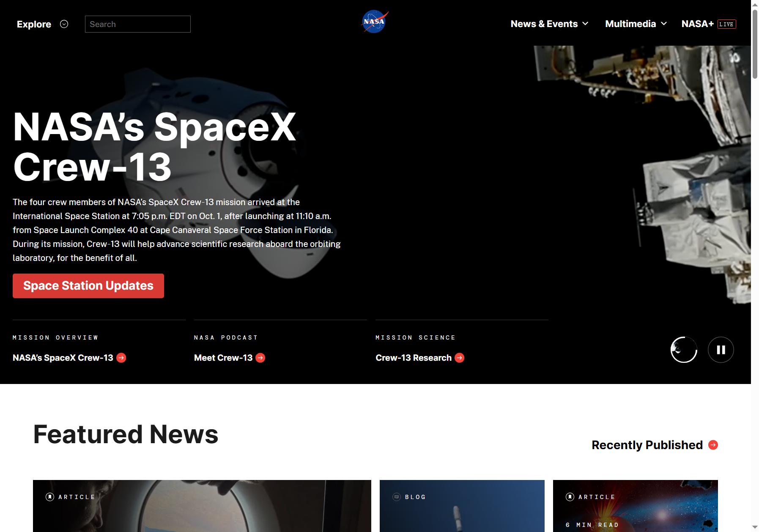
Task: Expand the News & Events chevron
Action: click(585, 24)
